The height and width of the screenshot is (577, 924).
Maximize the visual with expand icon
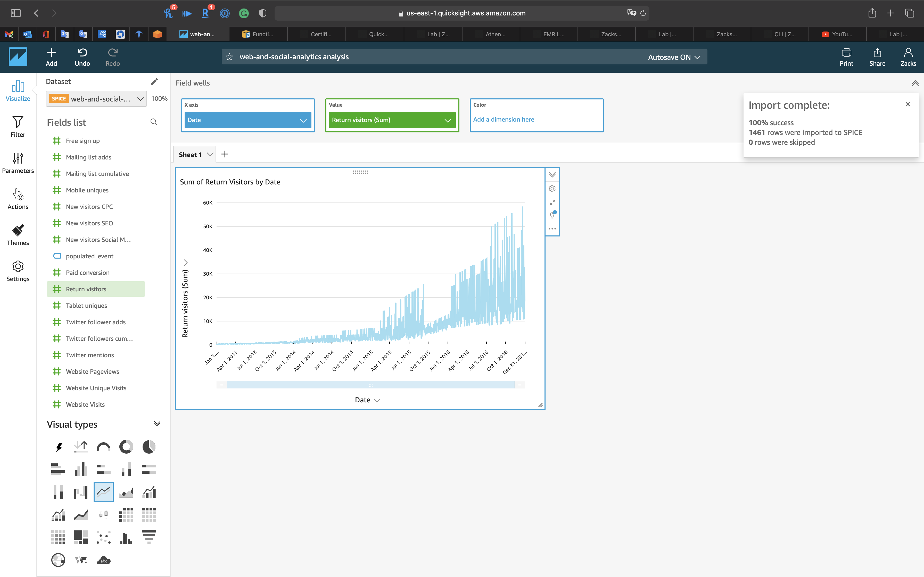tap(552, 202)
